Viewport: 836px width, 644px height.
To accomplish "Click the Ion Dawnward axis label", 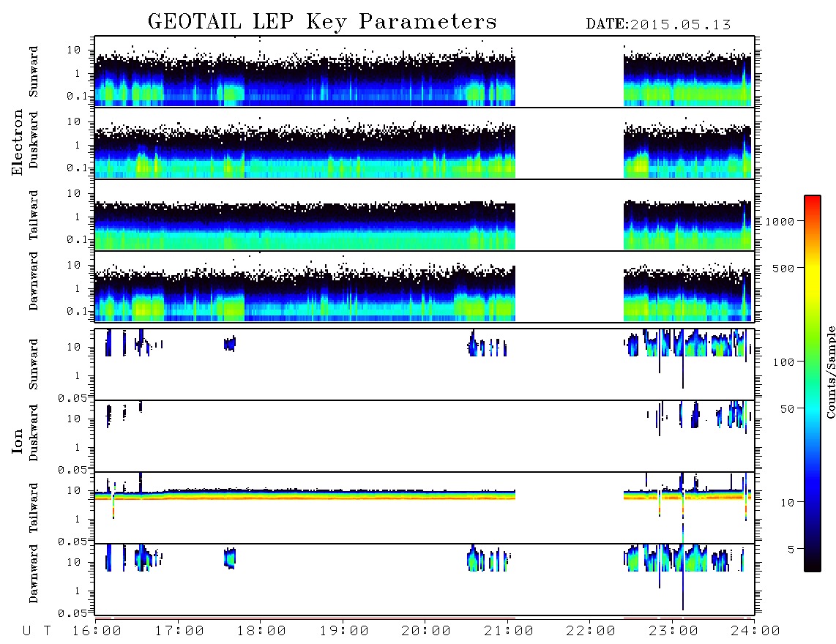I will [x=34, y=574].
